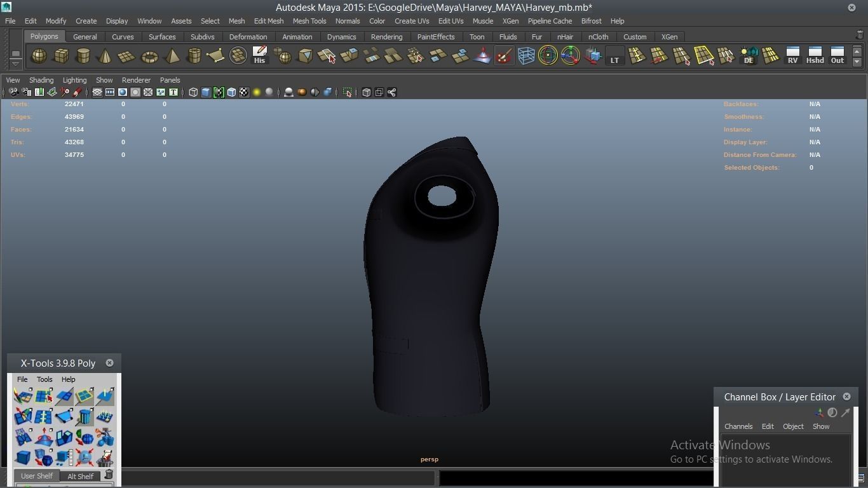
Task: Click the wireframe lattice cage shelf icon
Action: tap(526, 56)
